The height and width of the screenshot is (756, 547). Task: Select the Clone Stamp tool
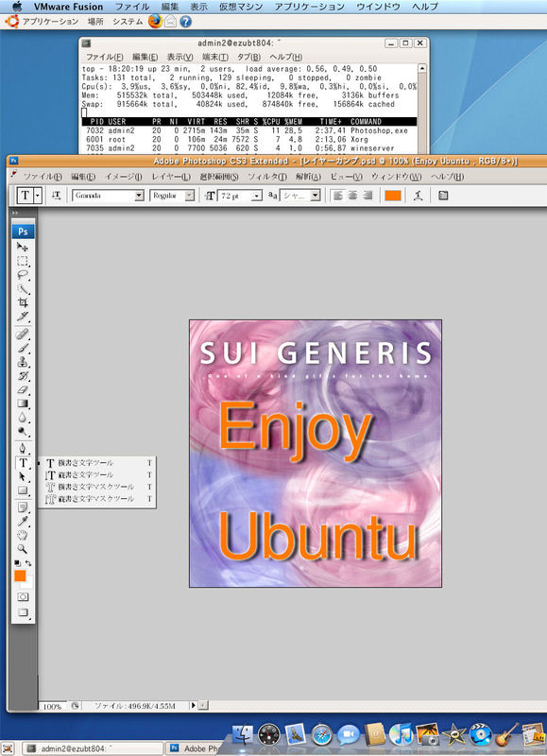22,362
